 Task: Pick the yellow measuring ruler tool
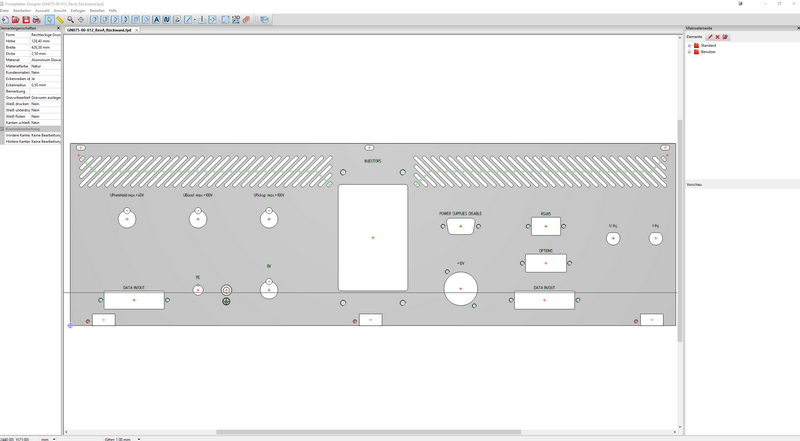tap(60, 19)
